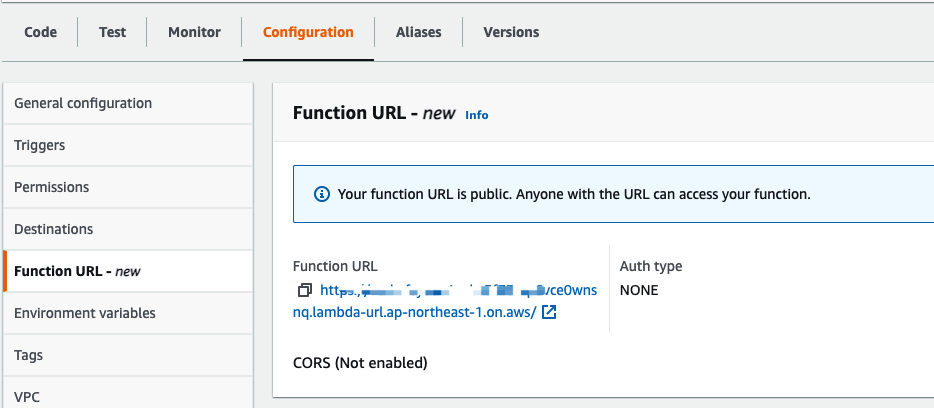
Task: Go to the Aliases tab
Action: [418, 32]
